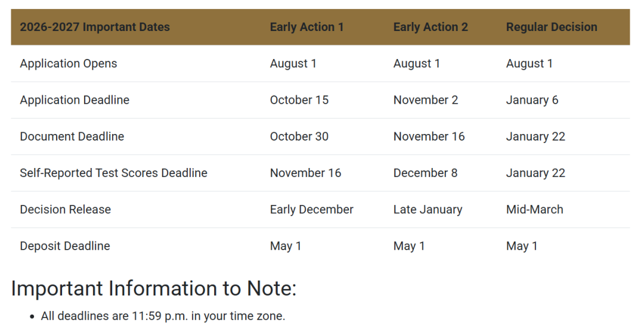Image resolution: width=644 pixels, height=330 pixels.
Task: Click the "Important Information to Note:" heading
Action: pyautogui.click(x=154, y=288)
